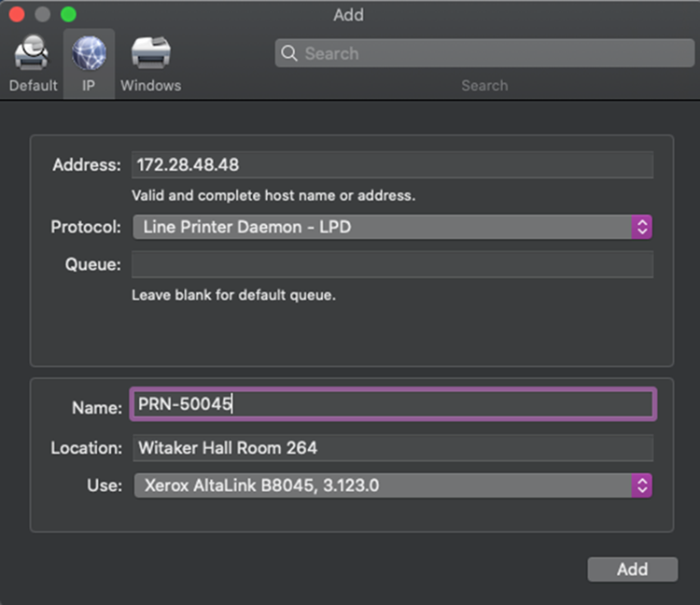700x605 pixels.
Task: Click into the Search text field
Action: [495, 53]
